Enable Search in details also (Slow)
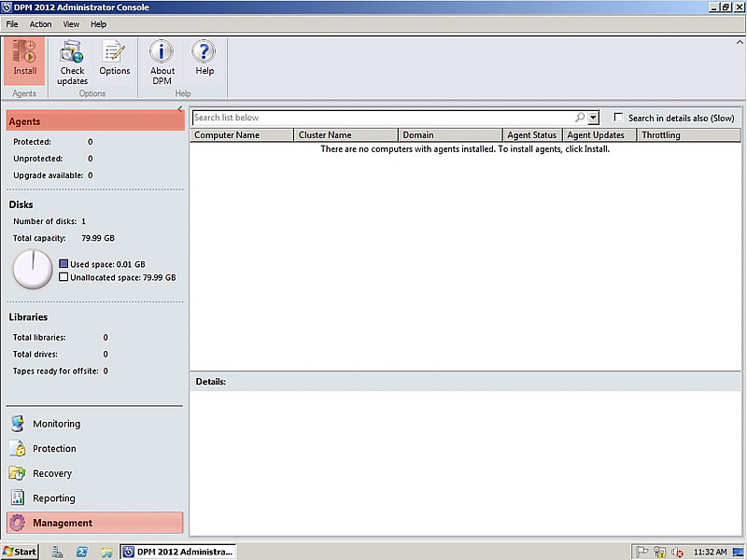The width and height of the screenshot is (747, 560). (x=618, y=117)
